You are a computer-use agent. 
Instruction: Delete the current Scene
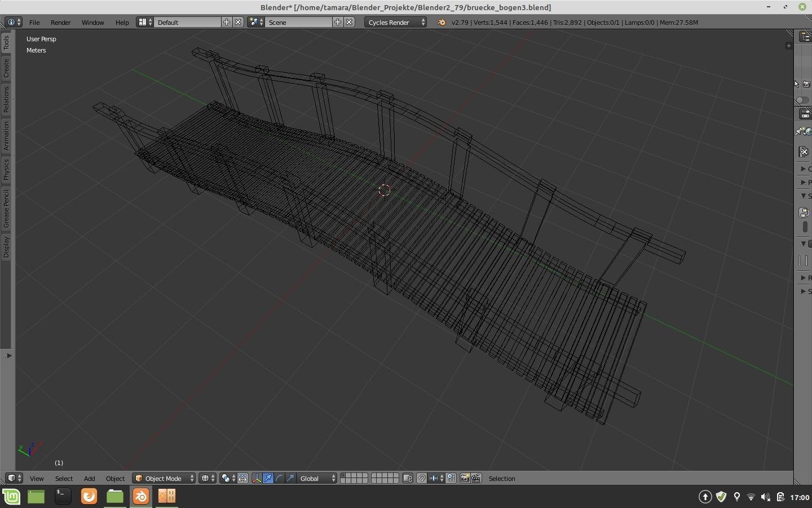tap(349, 22)
